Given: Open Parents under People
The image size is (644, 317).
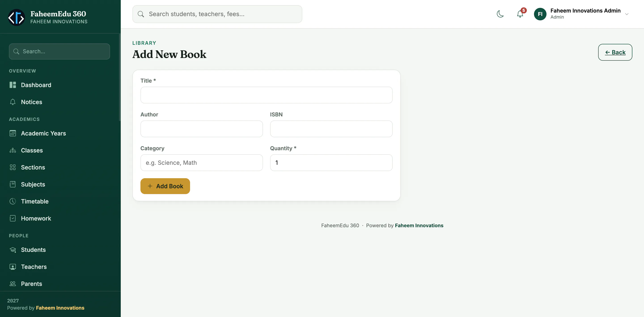Looking at the screenshot, I should [x=59, y=284].
